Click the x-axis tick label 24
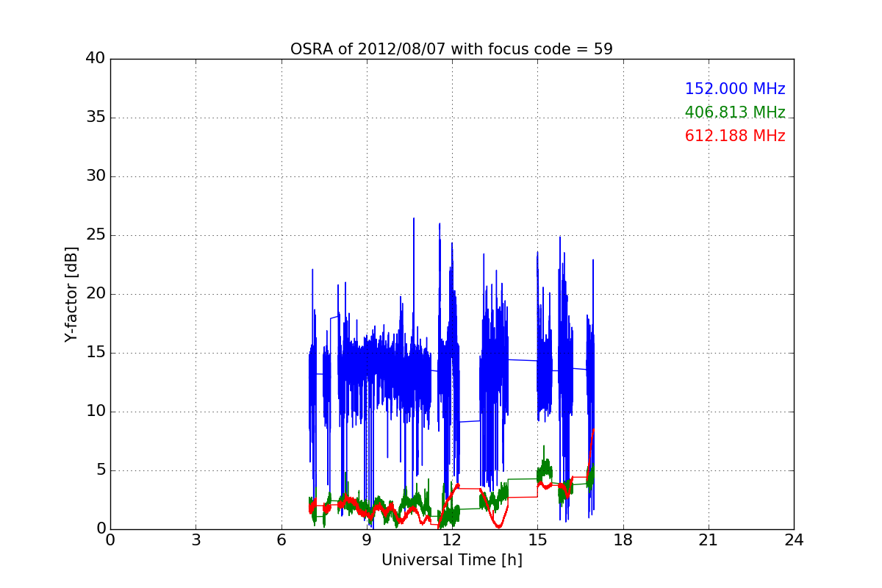 click(794, 540)
